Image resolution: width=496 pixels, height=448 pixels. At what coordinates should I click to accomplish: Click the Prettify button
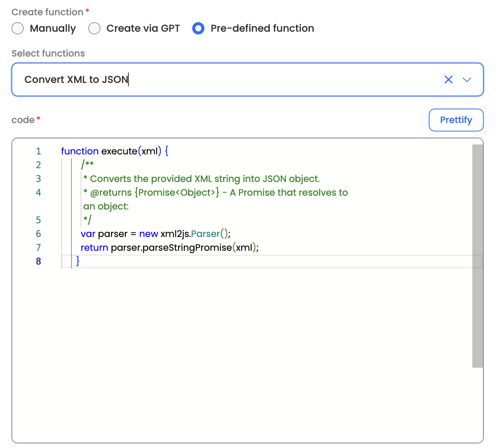pos(456,120)
